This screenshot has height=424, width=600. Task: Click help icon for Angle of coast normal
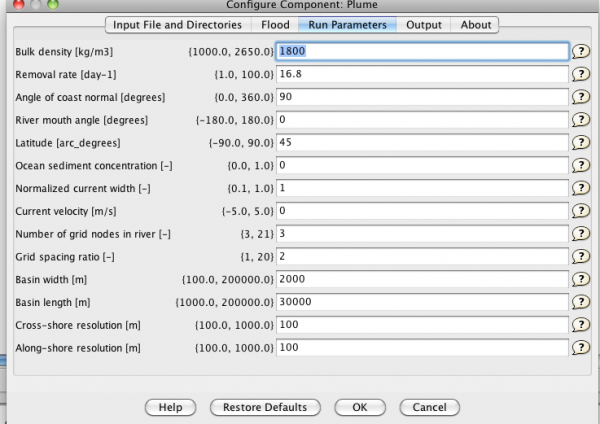pyautogui.click(x=579, y=97)
